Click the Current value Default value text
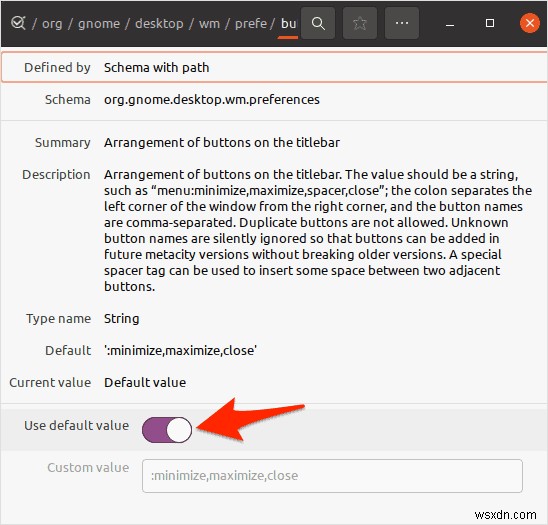This screenshot has height=525, width=548. [x=145, y=382]
